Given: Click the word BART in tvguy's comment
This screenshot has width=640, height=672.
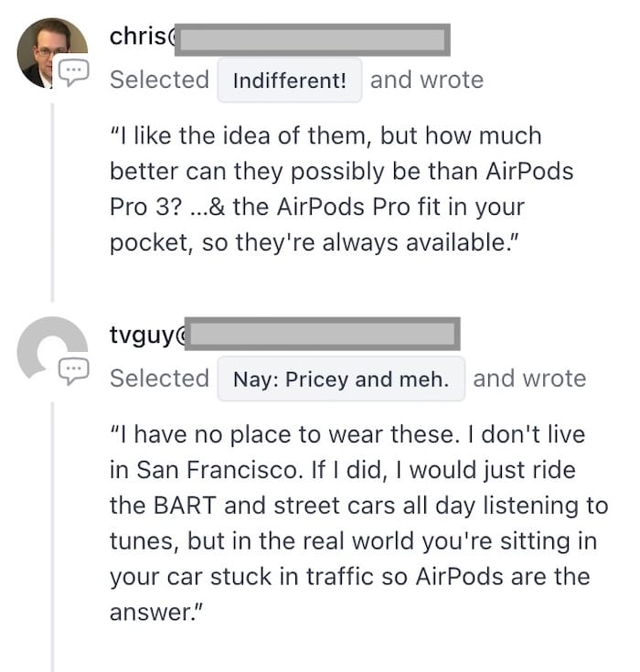Looking at the screenshot, I should (x=185, y=506).
